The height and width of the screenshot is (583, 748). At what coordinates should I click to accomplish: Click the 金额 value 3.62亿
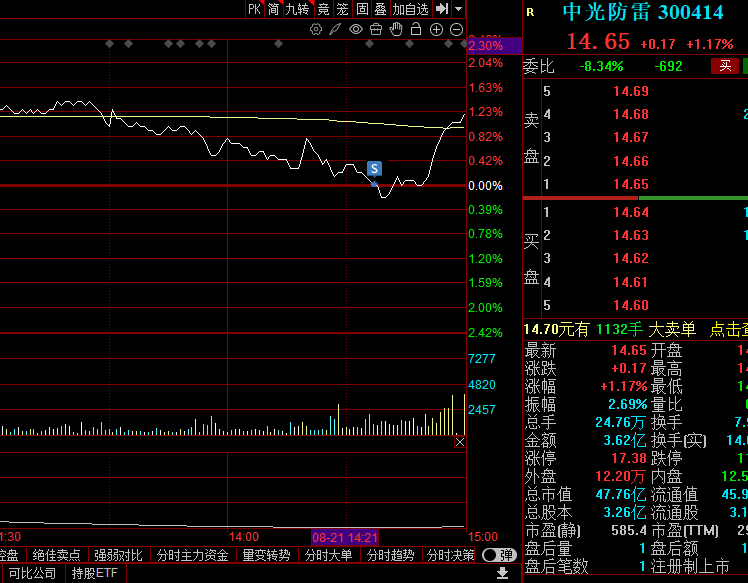coord(625,440)
